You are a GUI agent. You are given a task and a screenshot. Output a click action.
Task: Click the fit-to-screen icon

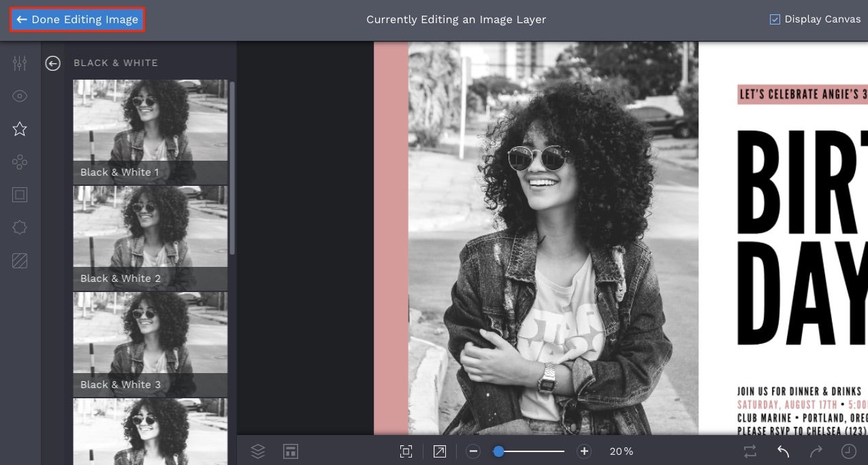pyautogui.click(x=406, y=451)
